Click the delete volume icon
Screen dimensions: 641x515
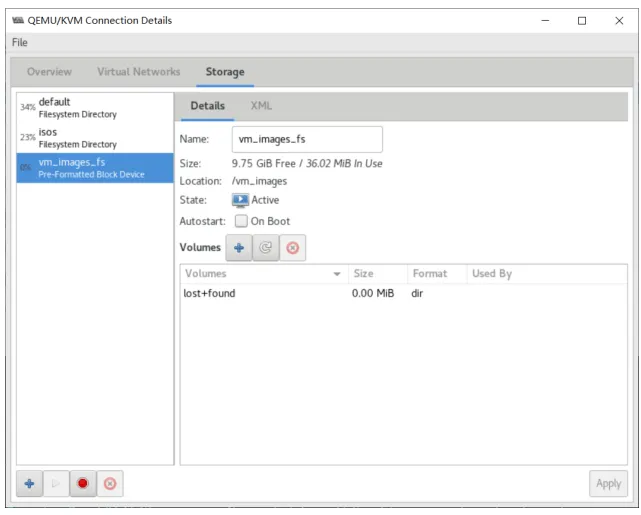[x=293, y=248]
